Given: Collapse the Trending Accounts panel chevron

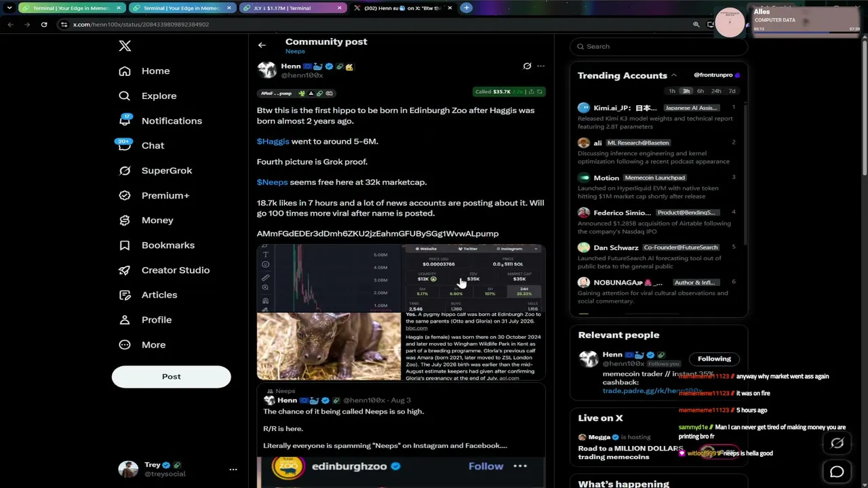Looking at the screenshot, I should 674,76.
